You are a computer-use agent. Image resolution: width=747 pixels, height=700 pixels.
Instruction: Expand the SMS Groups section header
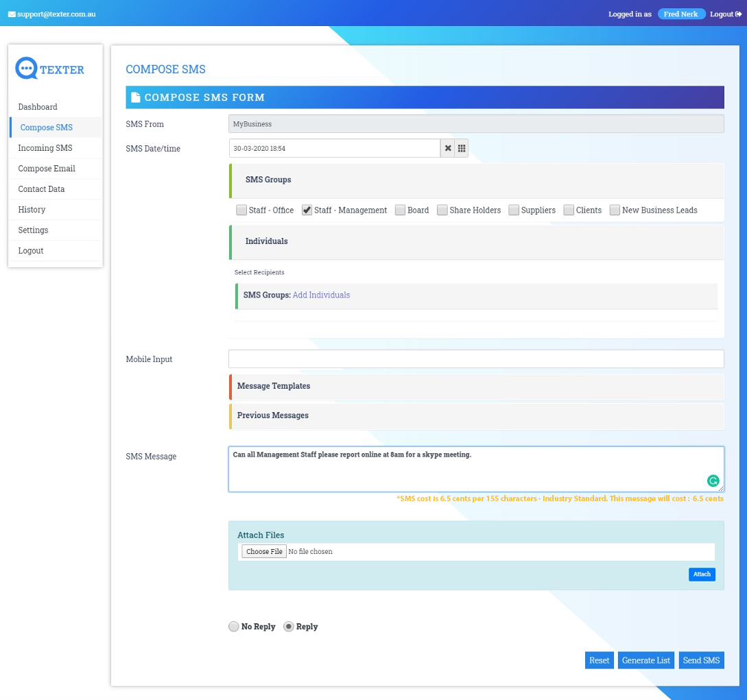point(477,180)
